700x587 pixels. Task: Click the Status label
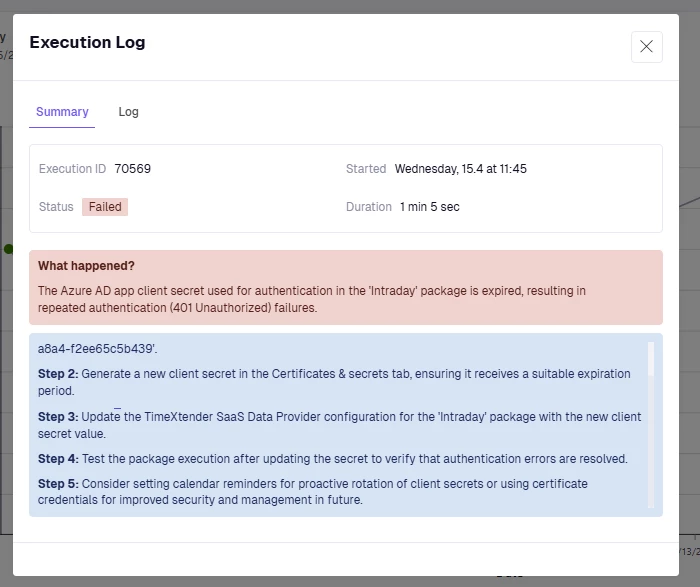click(56, 207)
